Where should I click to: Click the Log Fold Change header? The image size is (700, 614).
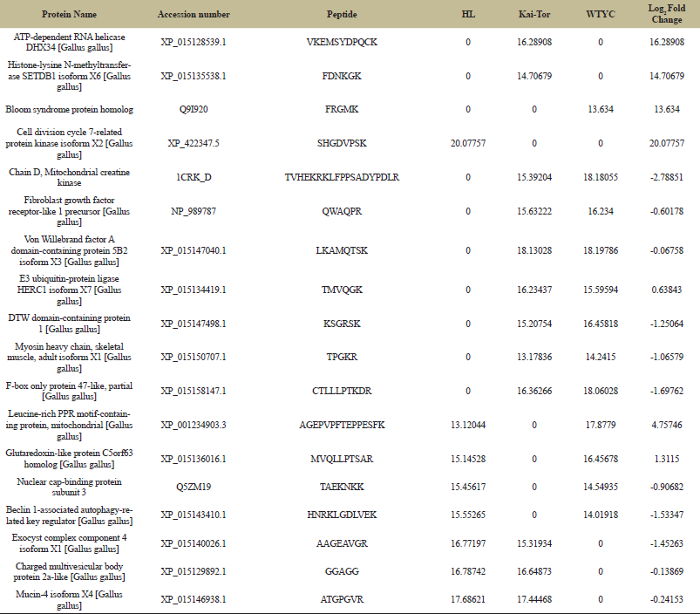pos(666,14)
